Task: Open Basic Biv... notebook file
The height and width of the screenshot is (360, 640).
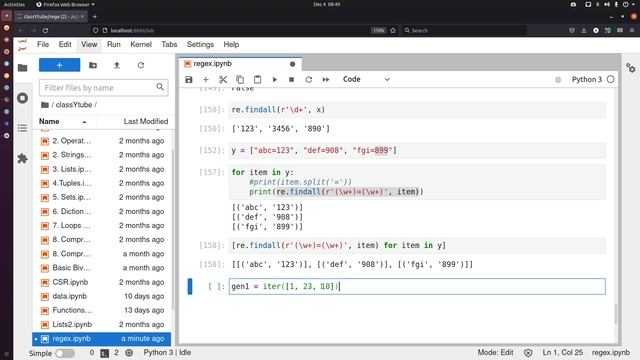Action: tap(102, 268)
